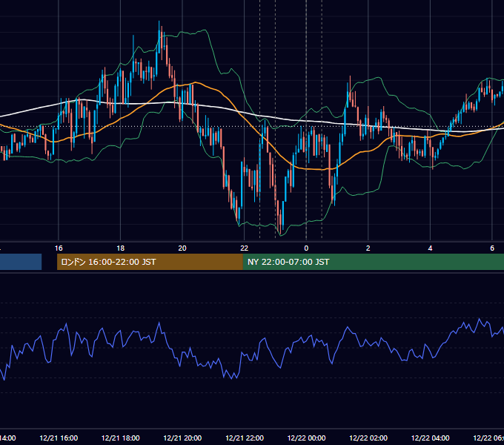Viewport: 504px width, 445px height.
Task: Select the unlabeled blue session bar
Action: (x=21, y=262)
